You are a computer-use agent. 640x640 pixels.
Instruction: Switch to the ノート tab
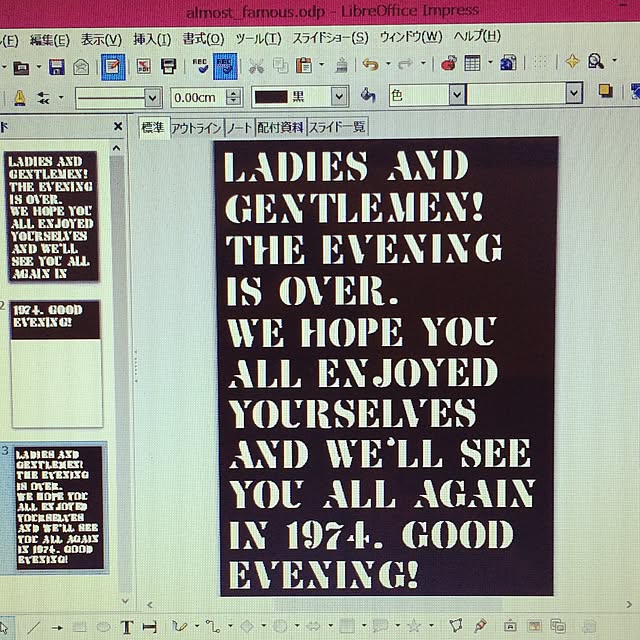240,128
